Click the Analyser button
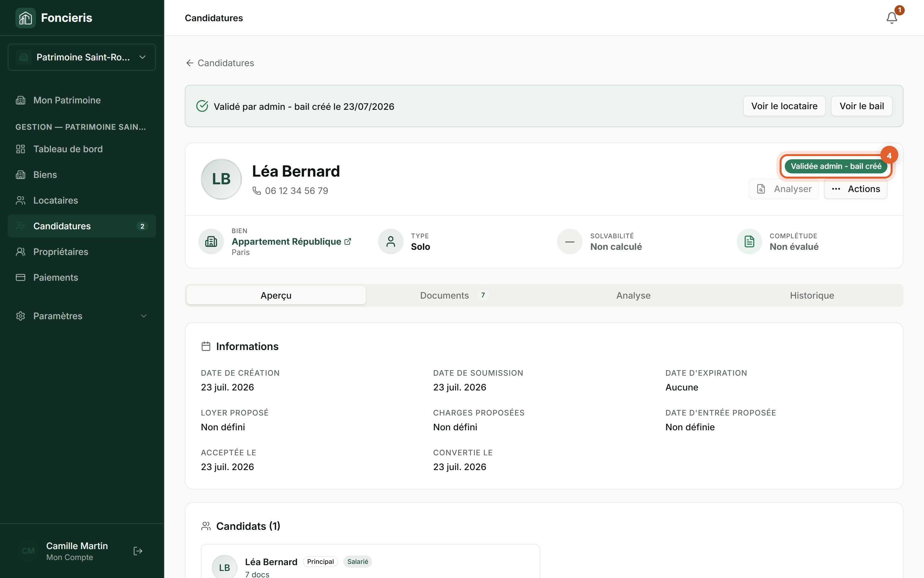The image size is (924, 578). [783, 189]
